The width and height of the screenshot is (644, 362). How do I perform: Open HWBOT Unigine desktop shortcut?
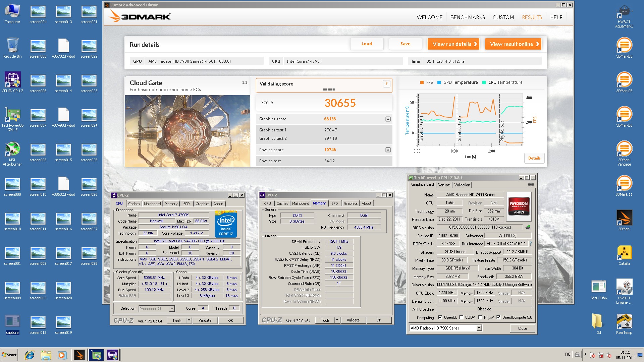pyautogui.click(x=624, y=291)
